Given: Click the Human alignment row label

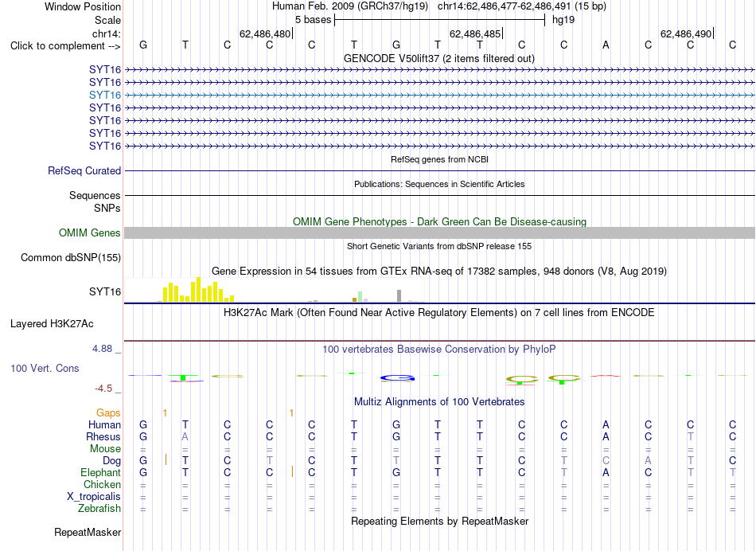Looking at the screenshot, I should click(x=104, y=424).
